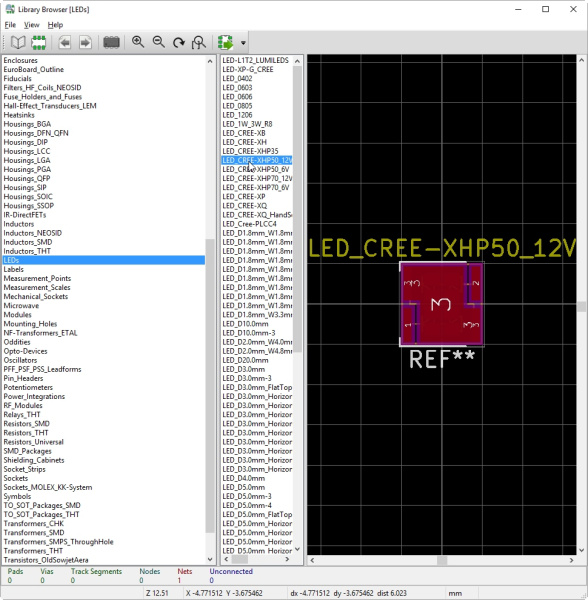The width and height of the screenshot is (588, 600).
Task: Redraw the view with the refresh icon
Action: click(179, 42)
